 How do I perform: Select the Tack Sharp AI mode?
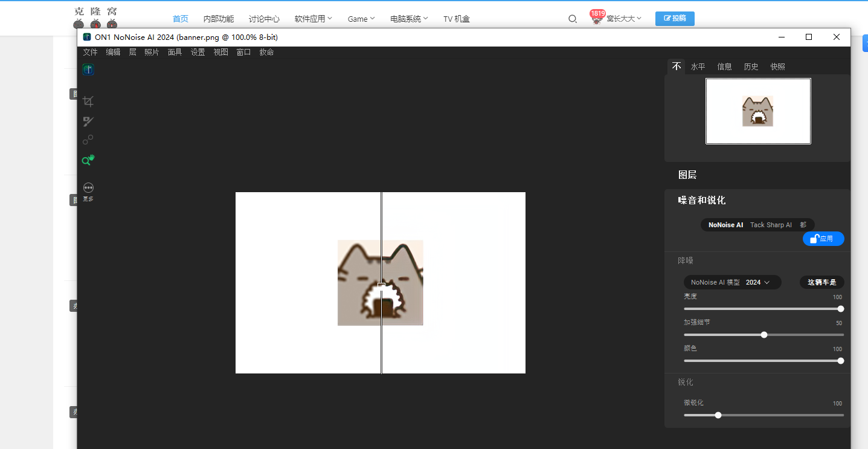tap(771, 225)
